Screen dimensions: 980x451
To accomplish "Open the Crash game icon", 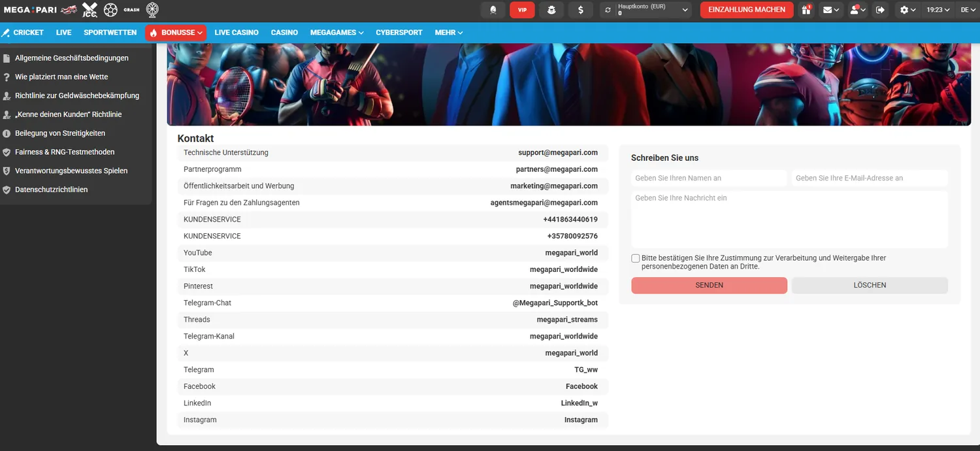I will [131, 10].
